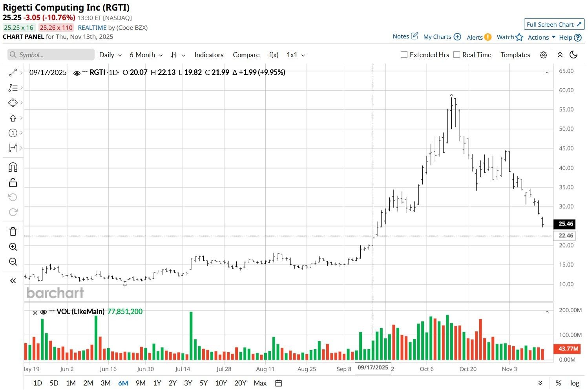Delete drawings with the trash icon
588x391 pixels.
13,231
